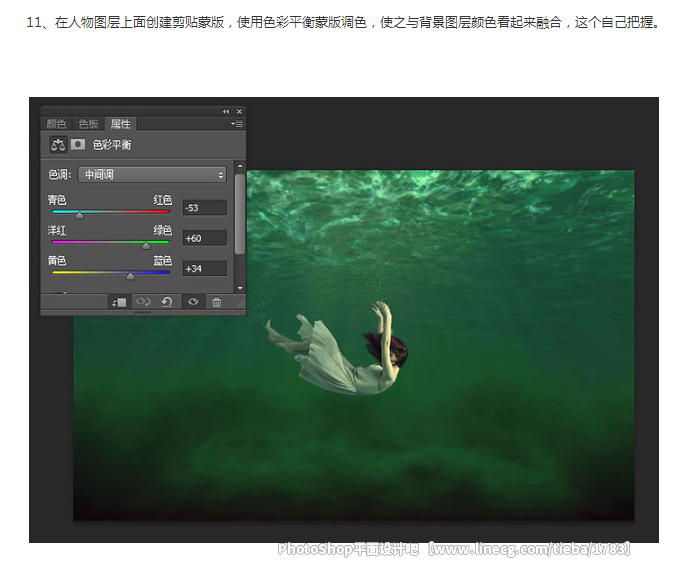Toggle layer visibility eye icon in panel footer

193,302
